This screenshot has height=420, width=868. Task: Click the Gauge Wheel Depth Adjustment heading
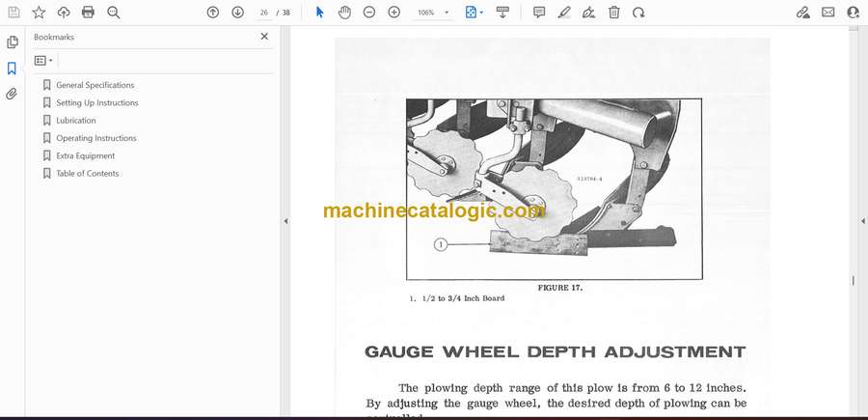556,352
